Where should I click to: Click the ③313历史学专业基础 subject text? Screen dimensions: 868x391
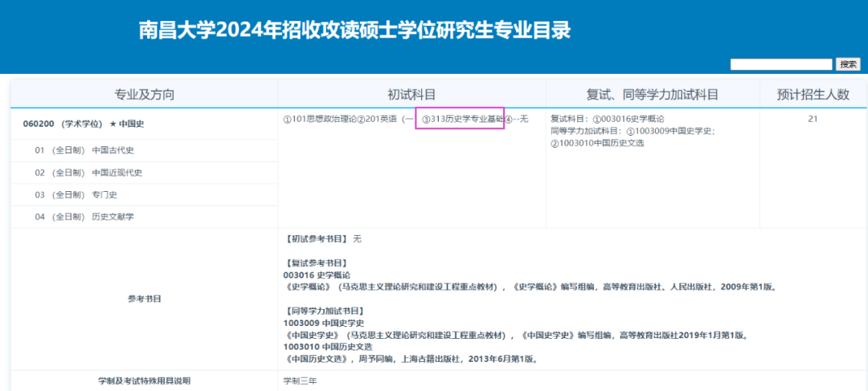(x=463, y=118)
